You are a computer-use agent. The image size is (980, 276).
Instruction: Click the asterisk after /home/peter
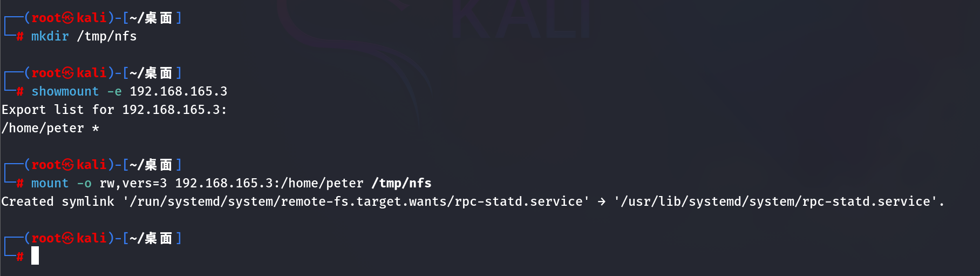click(96, 129)
